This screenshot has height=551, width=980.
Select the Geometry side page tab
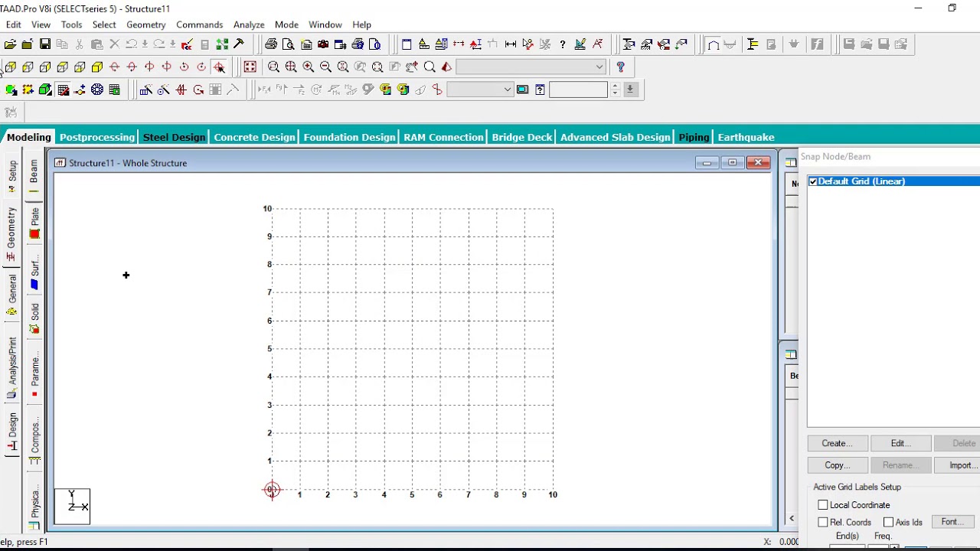coord(11,235)
